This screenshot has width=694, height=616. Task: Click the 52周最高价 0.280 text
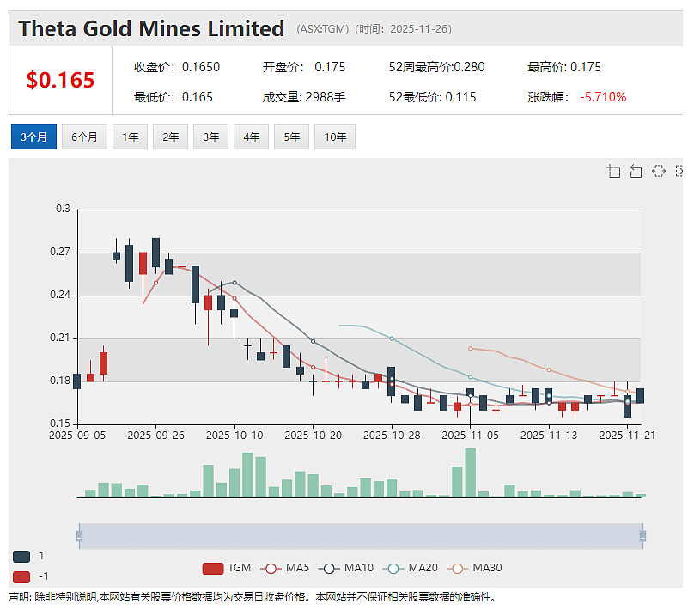tap(436, 67)
